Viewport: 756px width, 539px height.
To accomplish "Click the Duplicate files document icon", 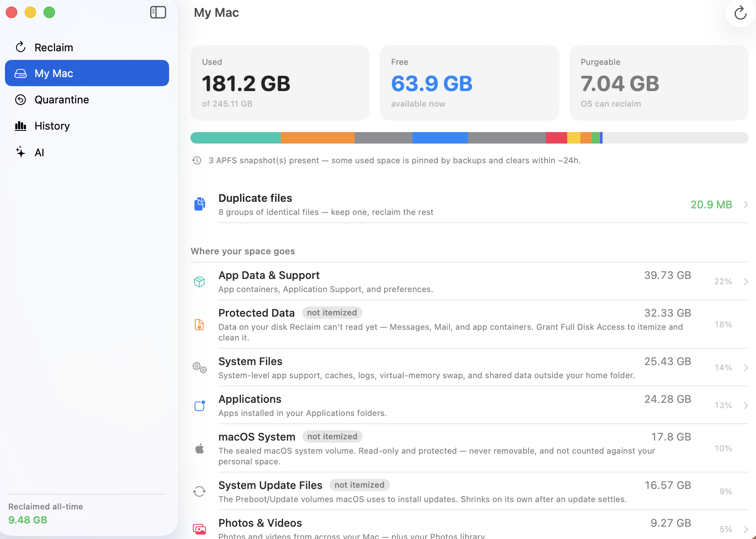I will pos(199,204).
